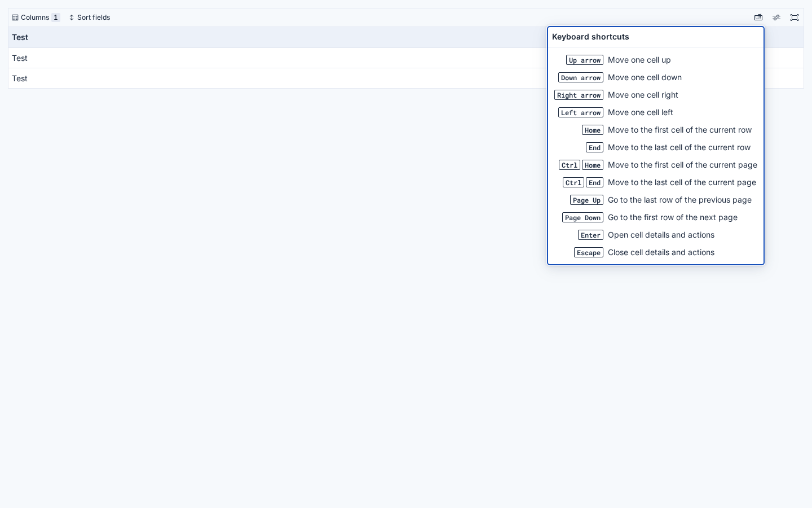The height and width of the screenshot is (508, 812).
Task: Click the Left arrow key badge
Action: click(x=581, y=112)
